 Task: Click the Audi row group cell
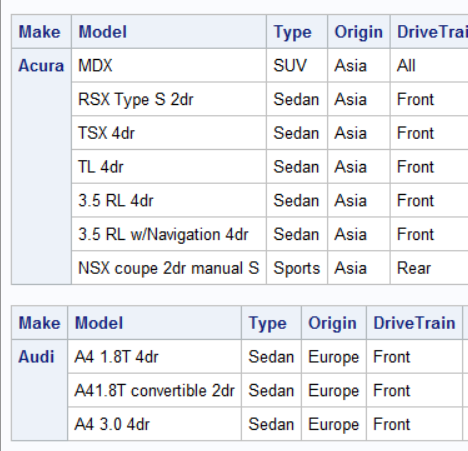click(x=40, y=390)
